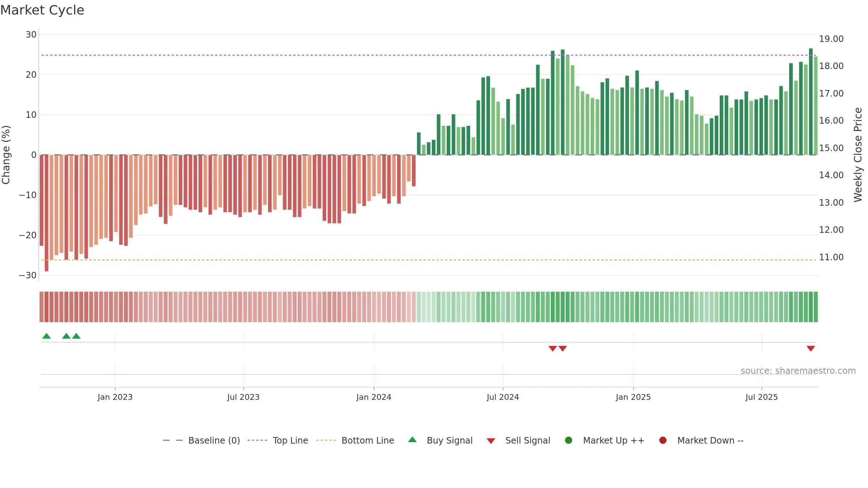Select the first sell signal marker near Sep 2024
Screen dimensions: 868x488
tap(553, 348)
